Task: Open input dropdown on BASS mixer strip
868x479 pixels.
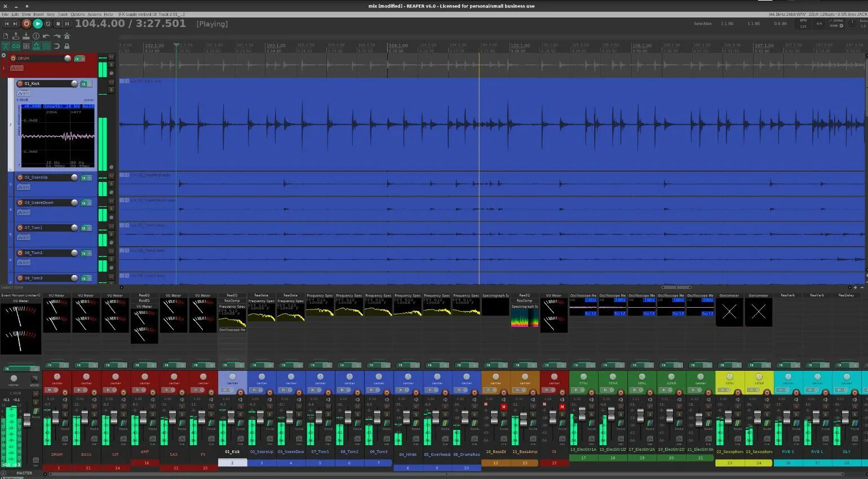Action: pos(81,390)
